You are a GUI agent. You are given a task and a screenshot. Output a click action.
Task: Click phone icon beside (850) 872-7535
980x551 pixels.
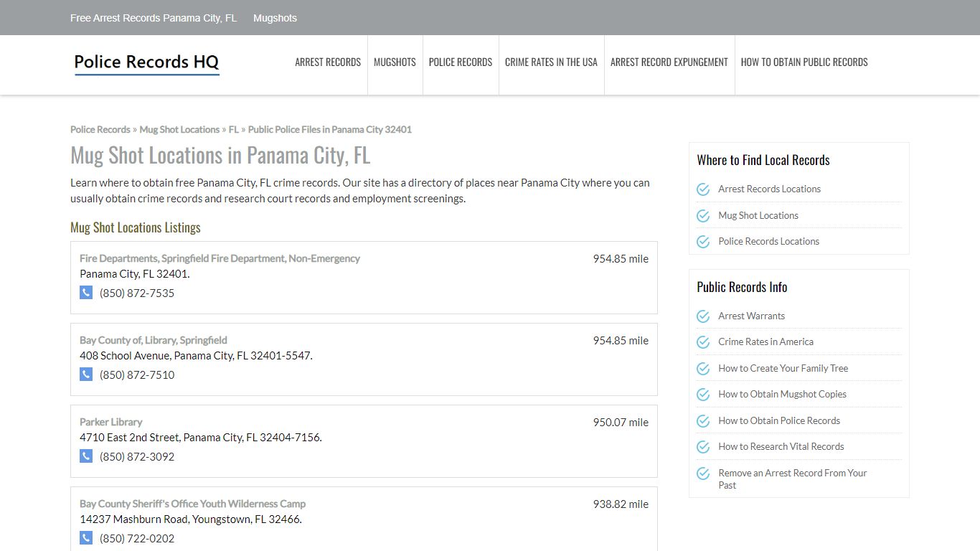86,293
